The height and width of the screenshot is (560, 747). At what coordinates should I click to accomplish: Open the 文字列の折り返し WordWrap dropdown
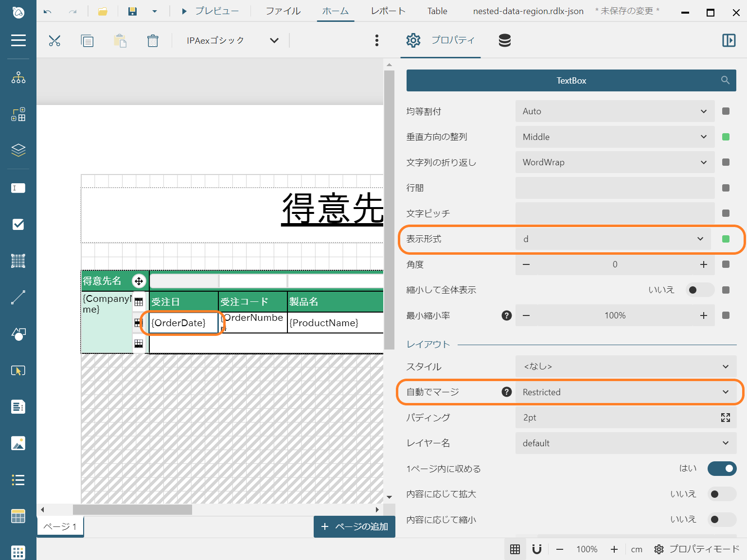615,162
